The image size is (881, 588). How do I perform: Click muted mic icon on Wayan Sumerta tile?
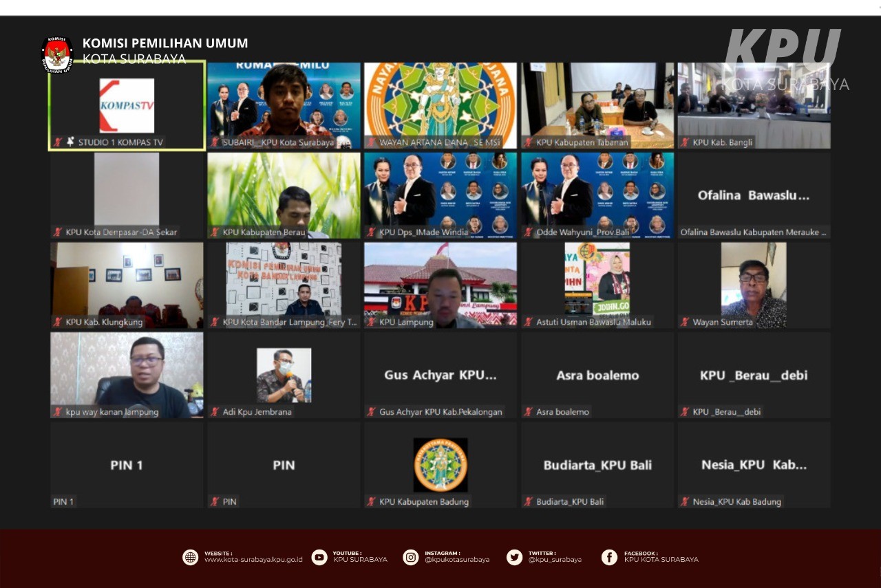[x=685, y=322]
